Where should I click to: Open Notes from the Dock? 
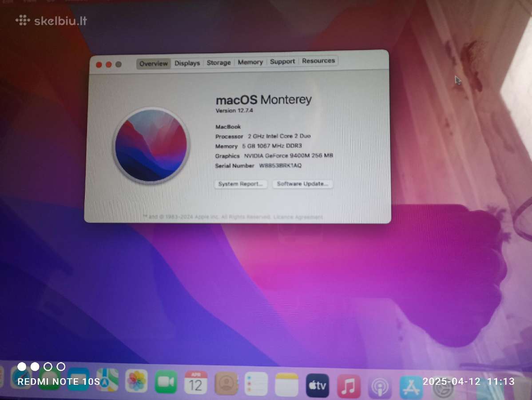tap(287, 385)
